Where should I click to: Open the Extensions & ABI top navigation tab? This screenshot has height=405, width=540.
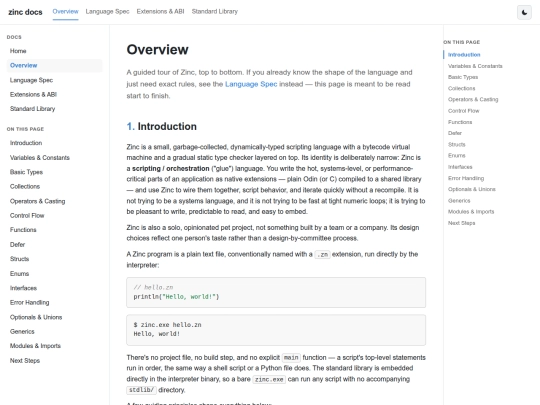click(x=160, y=12)
